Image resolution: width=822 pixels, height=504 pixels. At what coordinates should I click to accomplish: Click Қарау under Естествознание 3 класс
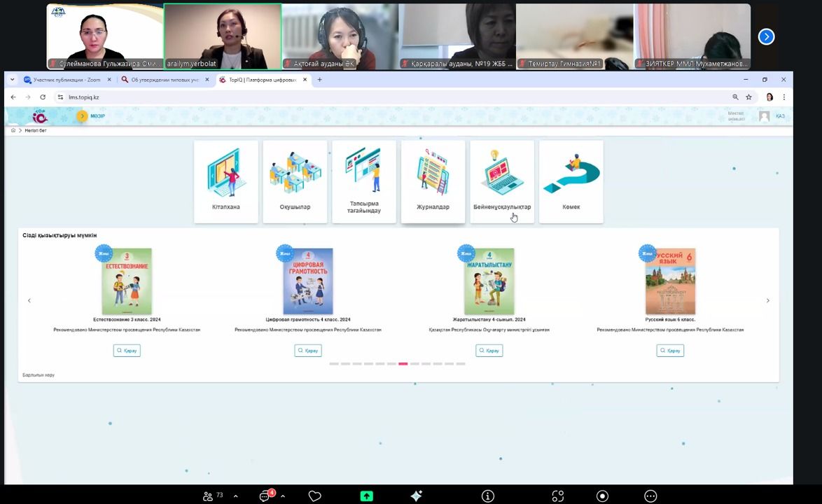click(127, 351)
